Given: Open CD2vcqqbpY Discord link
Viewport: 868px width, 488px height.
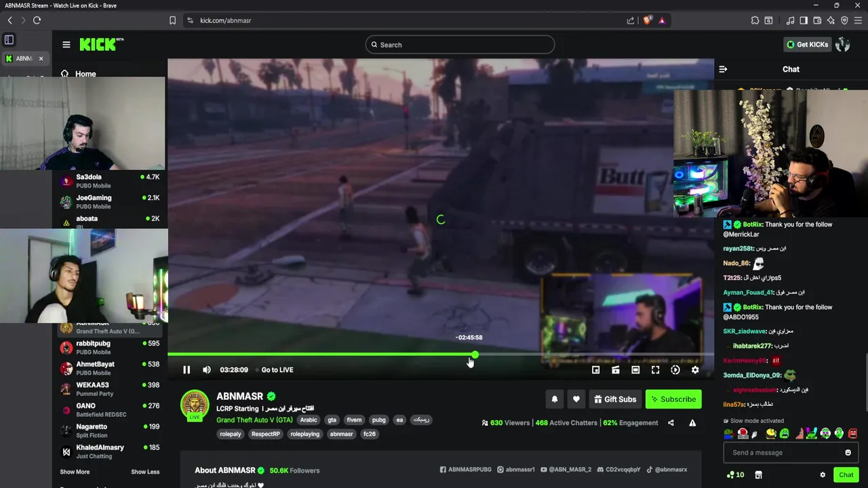Looking at the screenshot, I should click(618, 470).
